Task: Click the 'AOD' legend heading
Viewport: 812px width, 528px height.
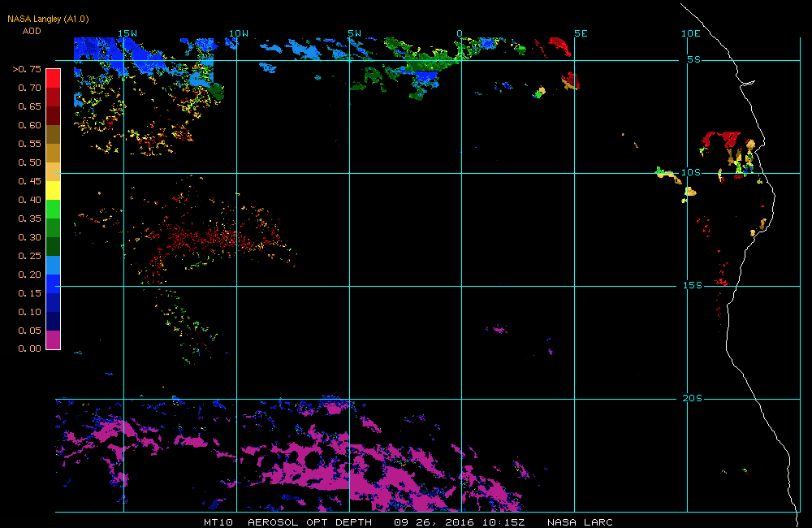Action: (32, 31)
